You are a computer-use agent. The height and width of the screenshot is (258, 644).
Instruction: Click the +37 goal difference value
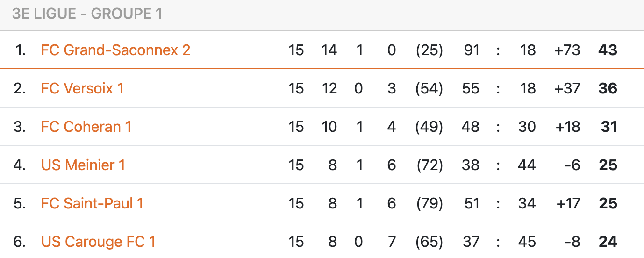567,88
